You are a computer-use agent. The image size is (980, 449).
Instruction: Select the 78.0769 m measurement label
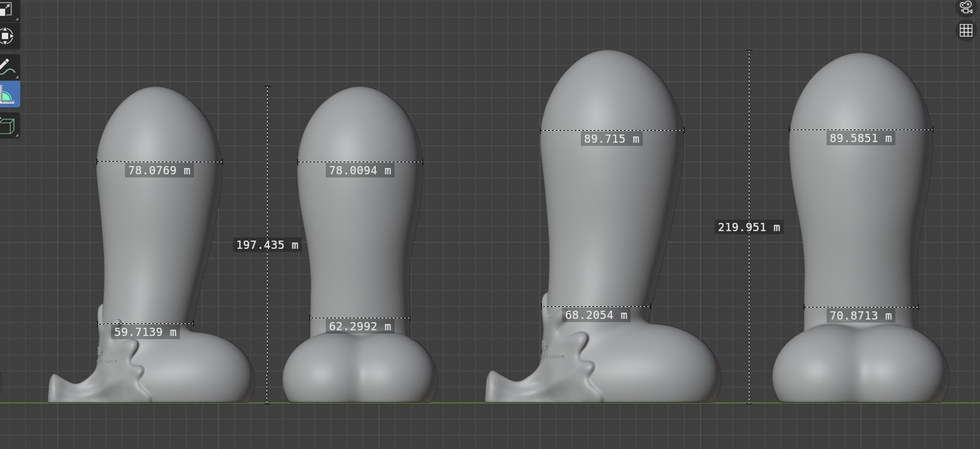pyautogui.click(x=160, y=171)
